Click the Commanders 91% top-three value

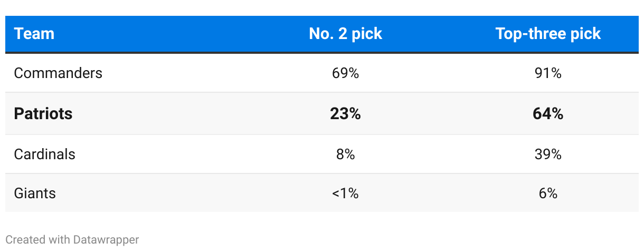[x=548, y=73]
